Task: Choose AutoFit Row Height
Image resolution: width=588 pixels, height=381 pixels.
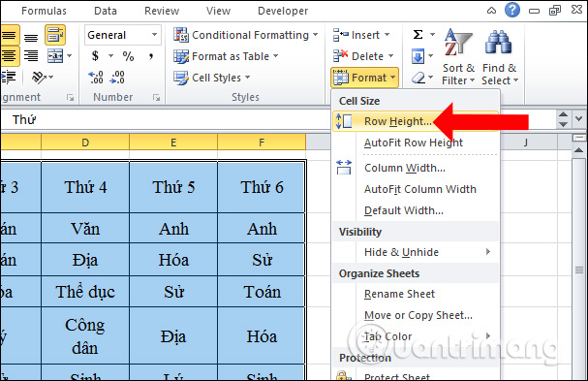Action: [416, 143]
